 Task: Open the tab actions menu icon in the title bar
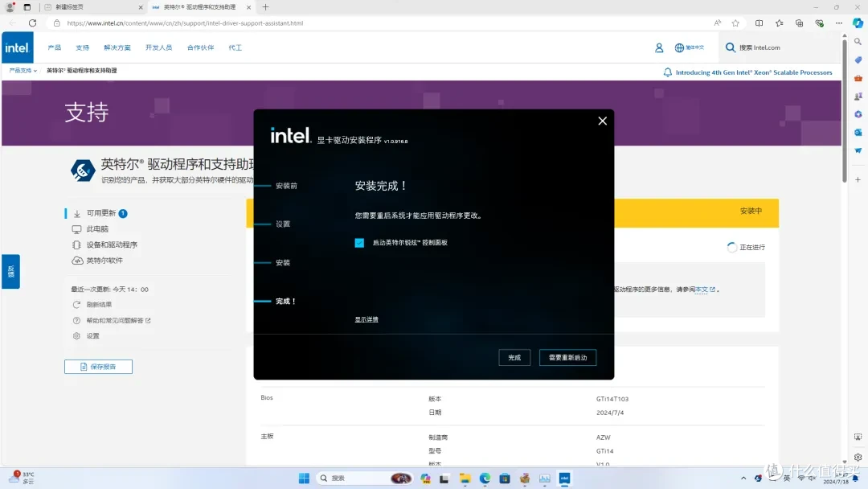click(x=27, y=7)
